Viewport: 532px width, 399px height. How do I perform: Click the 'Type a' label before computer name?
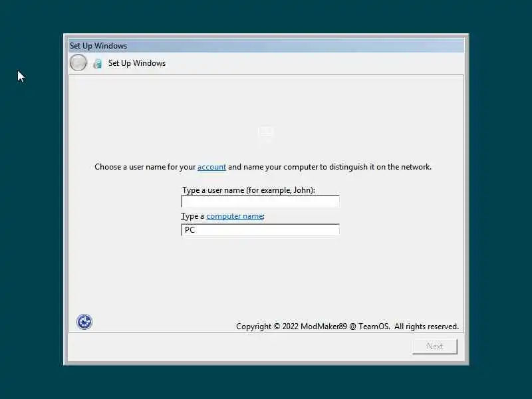tap(193, 216)
